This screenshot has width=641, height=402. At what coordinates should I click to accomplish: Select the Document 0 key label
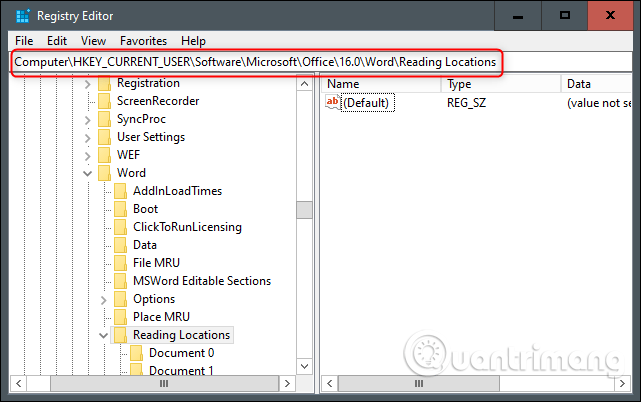182,353
